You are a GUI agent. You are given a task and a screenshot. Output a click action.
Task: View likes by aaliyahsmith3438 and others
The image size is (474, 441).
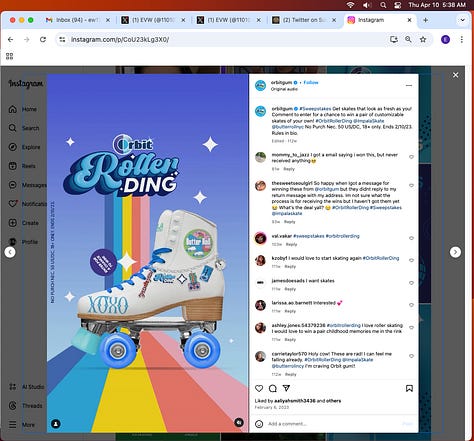[298, 401]
